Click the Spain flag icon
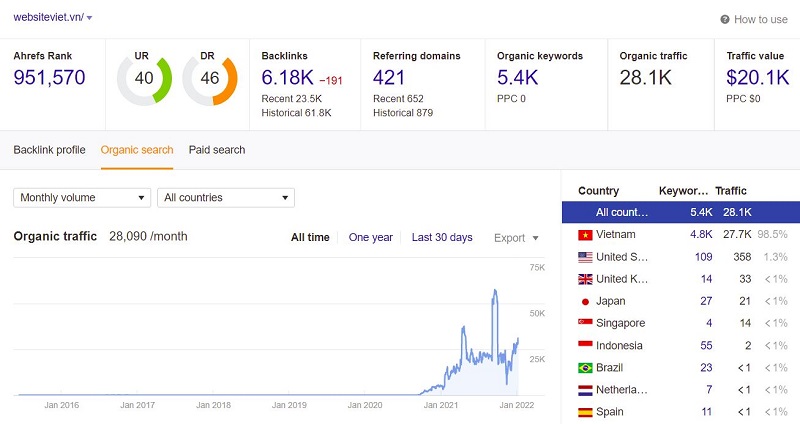The image size is (800, 424). click(585, 412)
